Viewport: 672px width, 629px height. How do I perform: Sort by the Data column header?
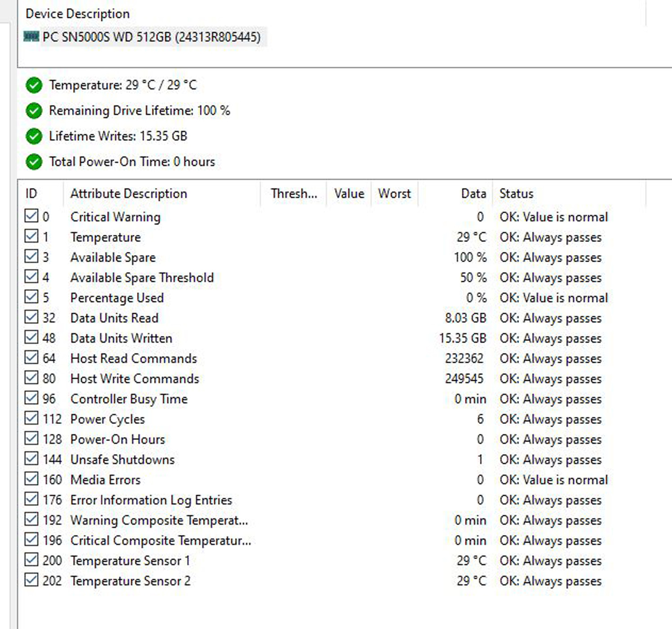pyautogui.click(x=455, y=194)
